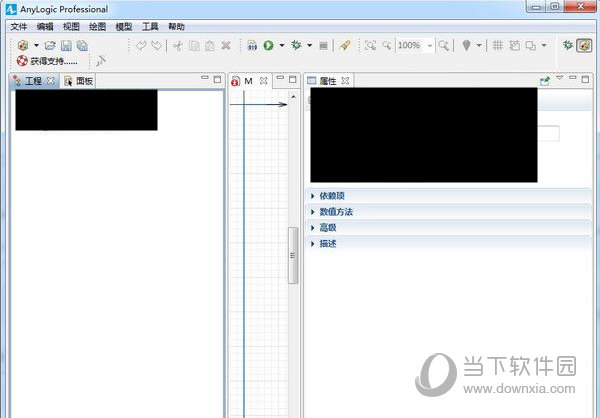Open the 视图 menu
This screenshot has width=600, height=418.
coord(71,26)
